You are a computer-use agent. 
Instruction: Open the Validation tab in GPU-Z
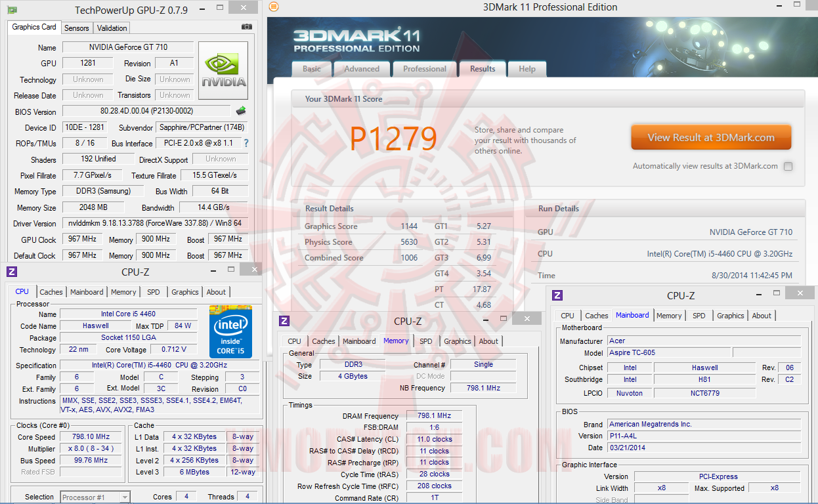(x=112, y=28)
